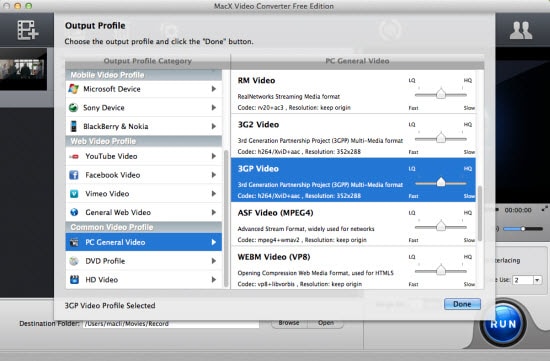The image size is (550, 361).
Task: Click the Vimeo Video icon
Action: (x=74, y=194)
